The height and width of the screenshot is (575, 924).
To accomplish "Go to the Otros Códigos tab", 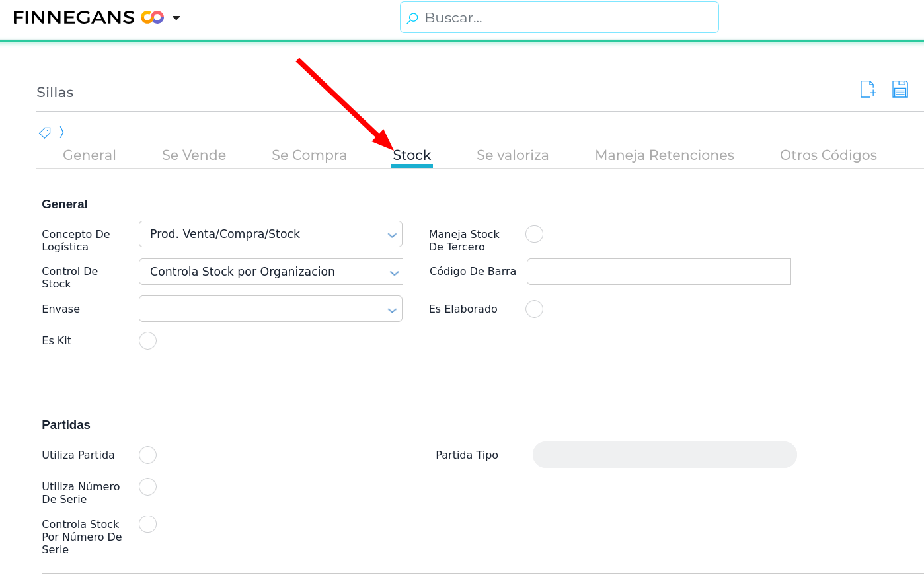I will click(828, 155).
